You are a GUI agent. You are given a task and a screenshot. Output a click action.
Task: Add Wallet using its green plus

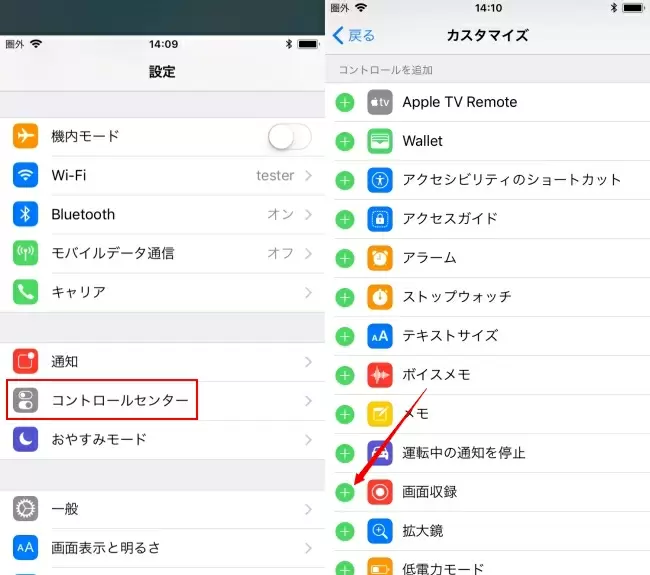[345, 141]
